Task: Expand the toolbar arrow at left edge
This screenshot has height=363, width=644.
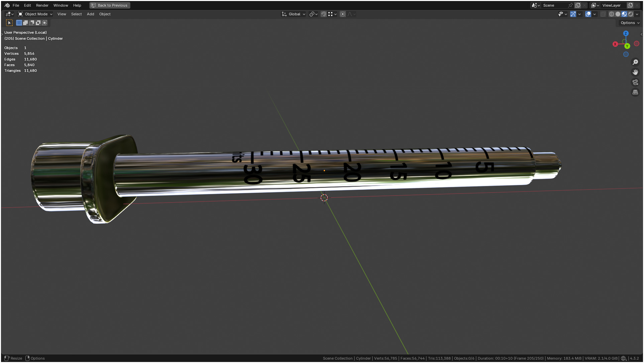Action: point(2,34)
